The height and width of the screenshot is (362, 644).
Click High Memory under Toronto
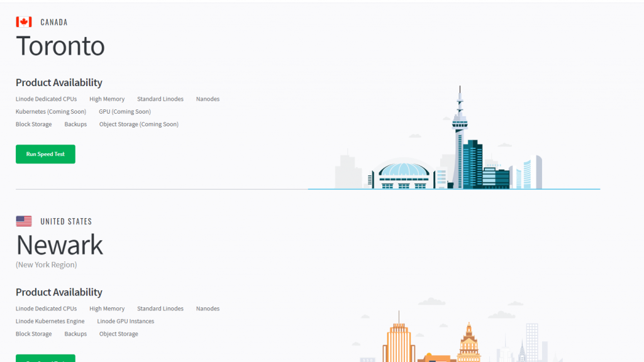(107, 99)
